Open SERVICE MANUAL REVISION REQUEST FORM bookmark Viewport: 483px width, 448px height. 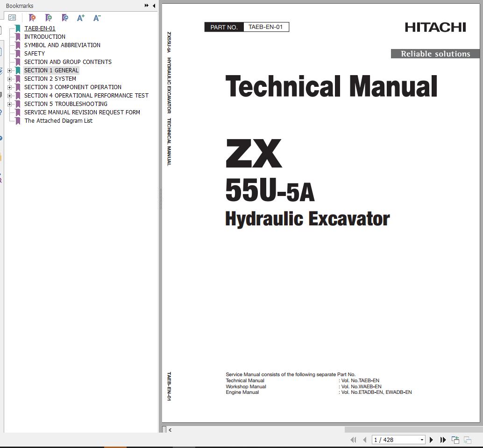[x=82, y=112]
